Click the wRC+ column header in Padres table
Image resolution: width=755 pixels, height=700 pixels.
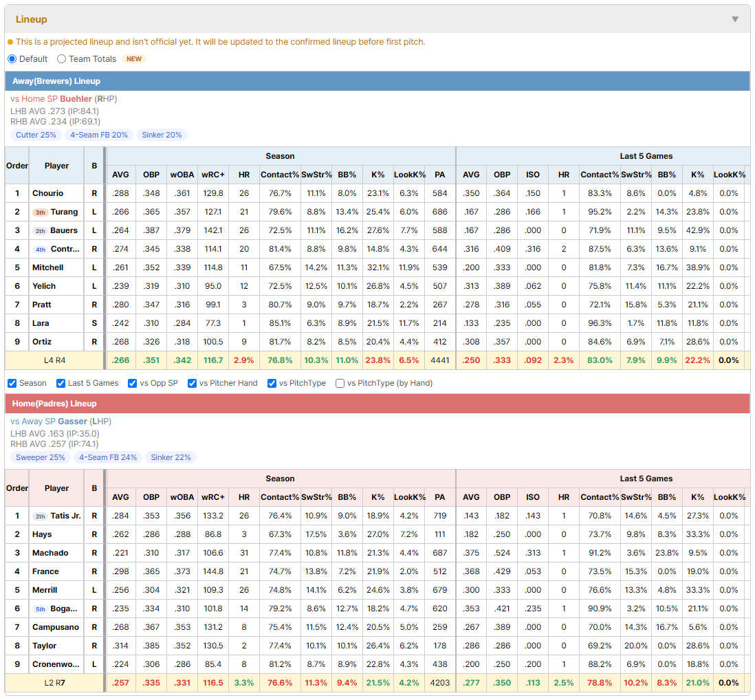213,497
